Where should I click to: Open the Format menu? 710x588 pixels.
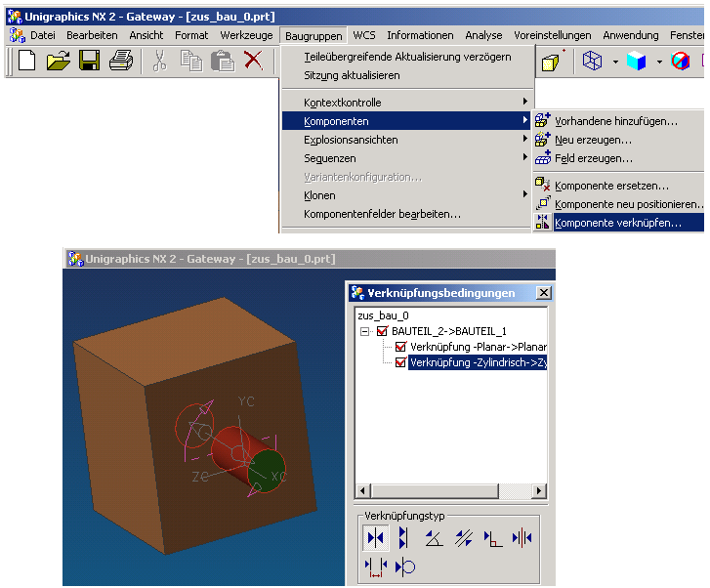click(x=191, y=35)
